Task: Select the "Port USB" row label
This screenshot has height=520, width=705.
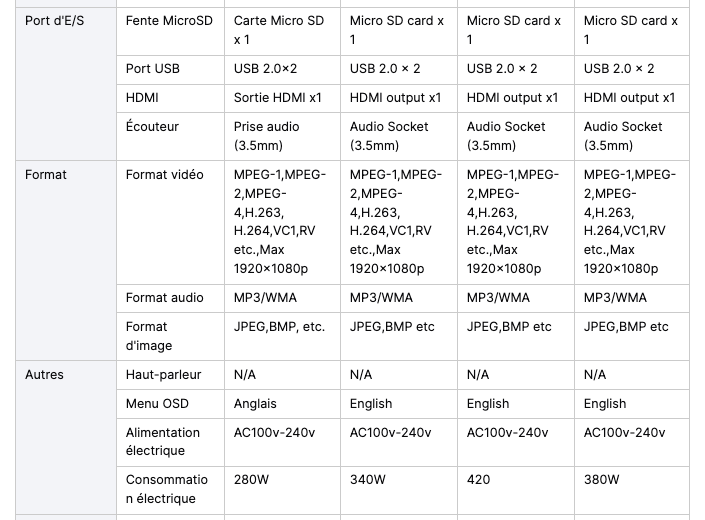Action: (x=152, y=69)
